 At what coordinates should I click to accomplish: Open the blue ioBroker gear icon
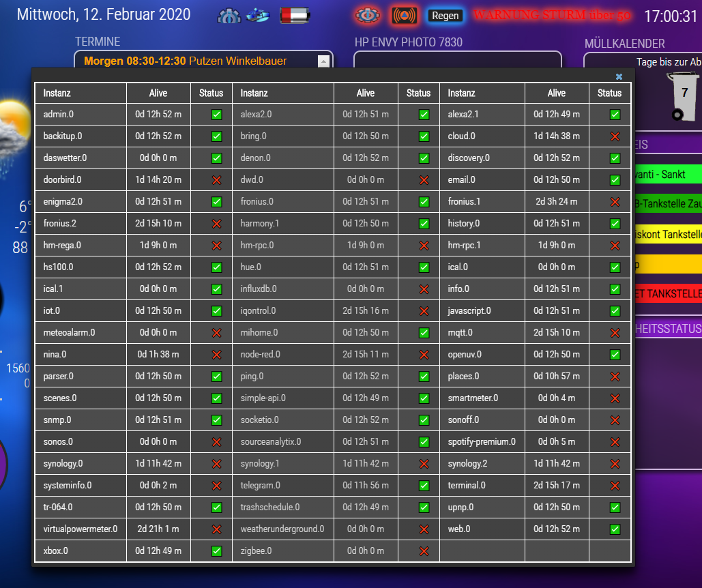pos(229,16)
